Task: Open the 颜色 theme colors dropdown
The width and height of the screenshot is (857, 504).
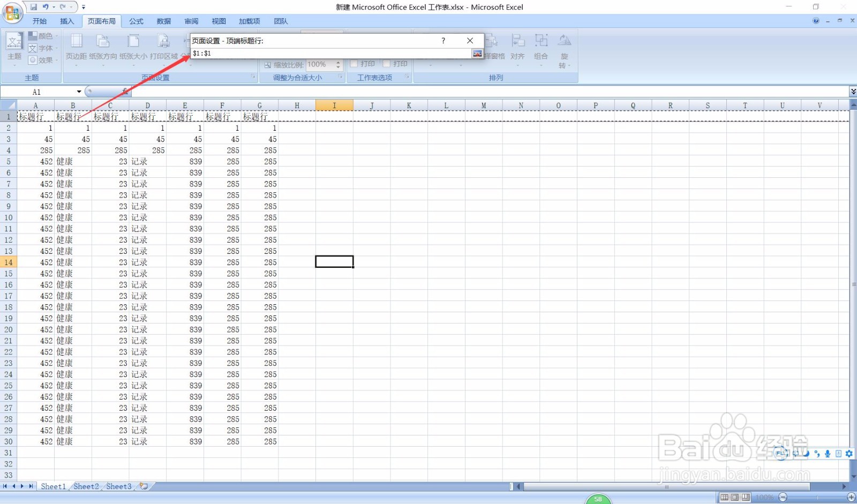Action: 43,36
